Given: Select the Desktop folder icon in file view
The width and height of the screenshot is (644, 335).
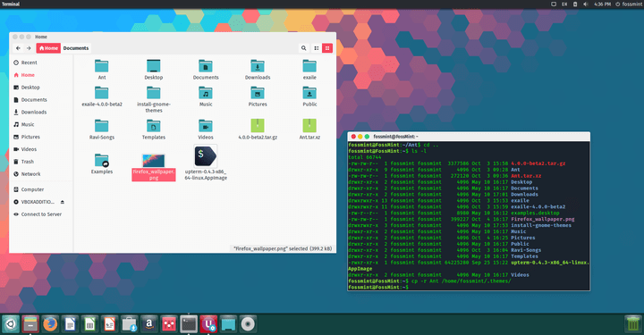Looking at the screenshot, I should (x=154, y=66).
